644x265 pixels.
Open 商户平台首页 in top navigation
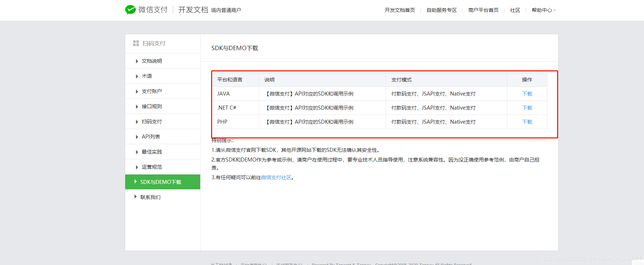pyautogui.click(x=483, y=10)
